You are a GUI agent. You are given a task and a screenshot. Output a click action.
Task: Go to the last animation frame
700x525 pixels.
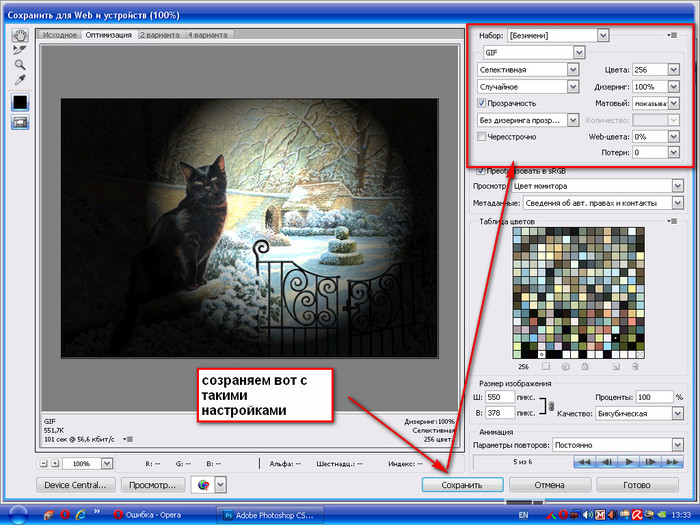click(672, 462)
